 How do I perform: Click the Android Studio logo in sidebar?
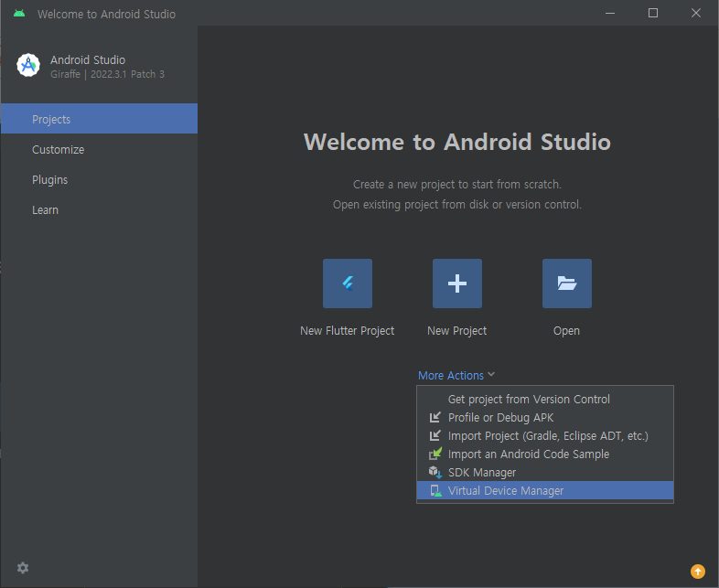(x=28, y=66)
